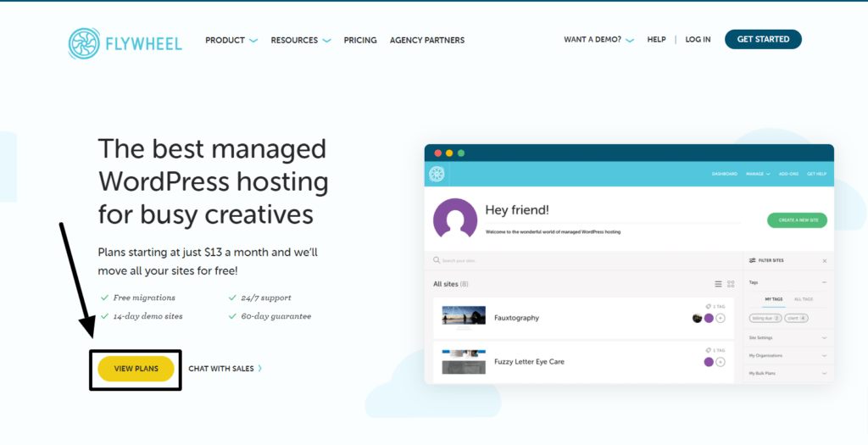Click Chat With Sales link
Viewport: 868px width, 445px height.
(225, 369)
